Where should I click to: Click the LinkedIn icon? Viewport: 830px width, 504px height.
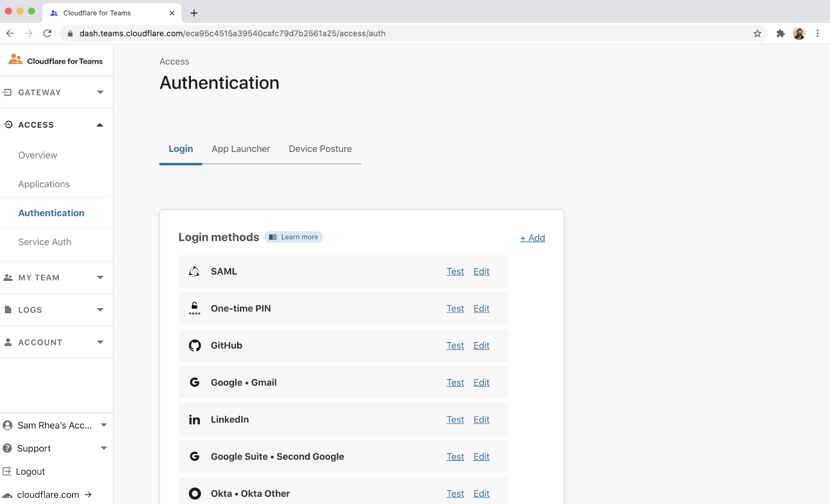click(x=194, y=420)
